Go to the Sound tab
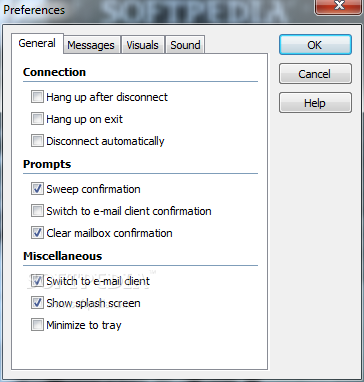Screen dimensions: 364x382 185,45
